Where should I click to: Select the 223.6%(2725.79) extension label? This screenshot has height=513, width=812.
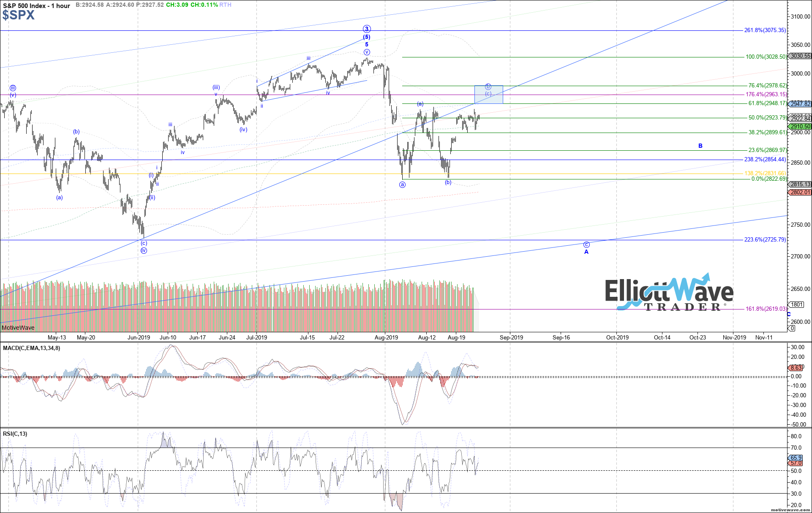(x=765, y=239)
